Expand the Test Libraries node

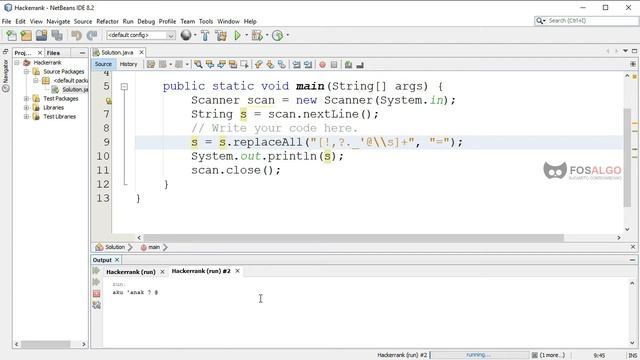click(26, 116)
